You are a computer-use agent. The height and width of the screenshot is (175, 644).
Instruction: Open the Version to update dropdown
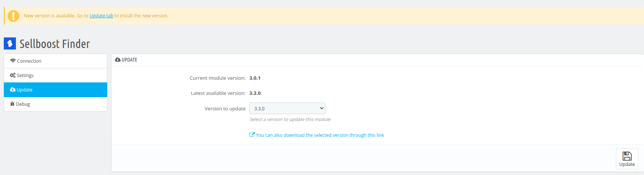pyautogui.click(x=287, y=108)
